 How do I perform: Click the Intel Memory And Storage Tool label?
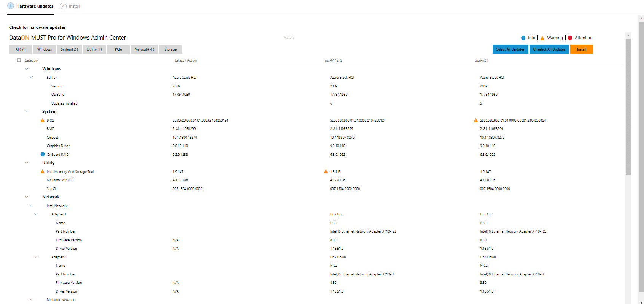(70, 172)
